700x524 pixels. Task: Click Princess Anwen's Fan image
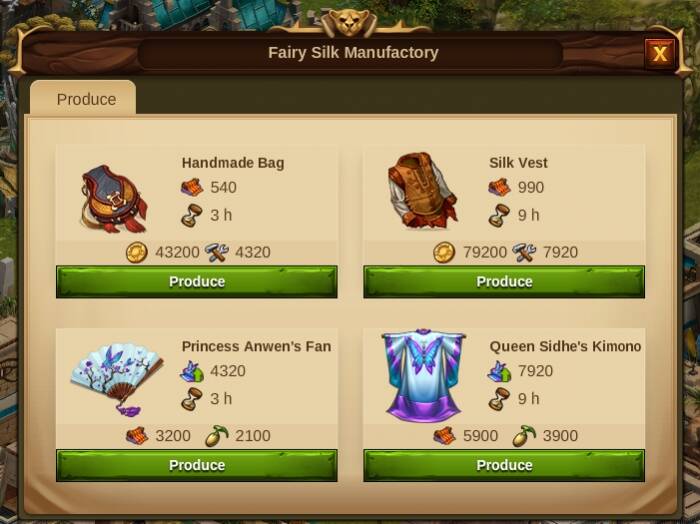click(x=117, y=379)
